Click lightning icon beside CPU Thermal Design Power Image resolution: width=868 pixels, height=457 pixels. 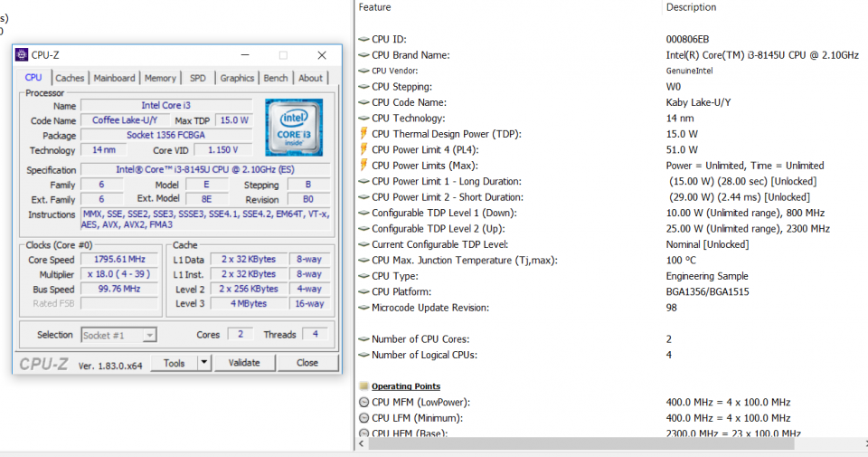coord(363,134)
